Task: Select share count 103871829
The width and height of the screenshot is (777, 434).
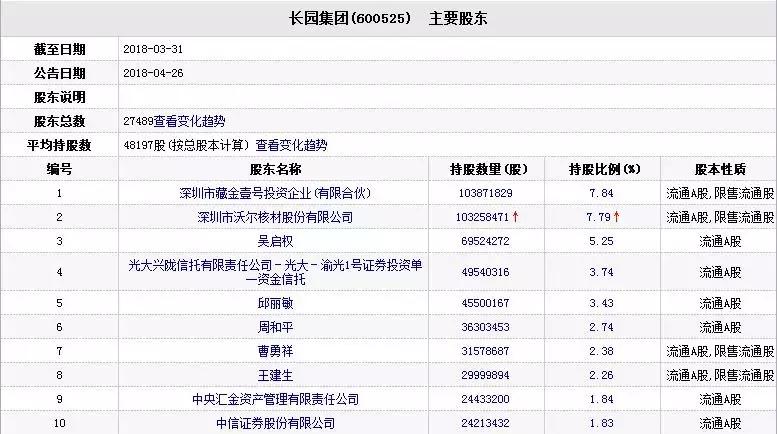Action: click(486, 193)
